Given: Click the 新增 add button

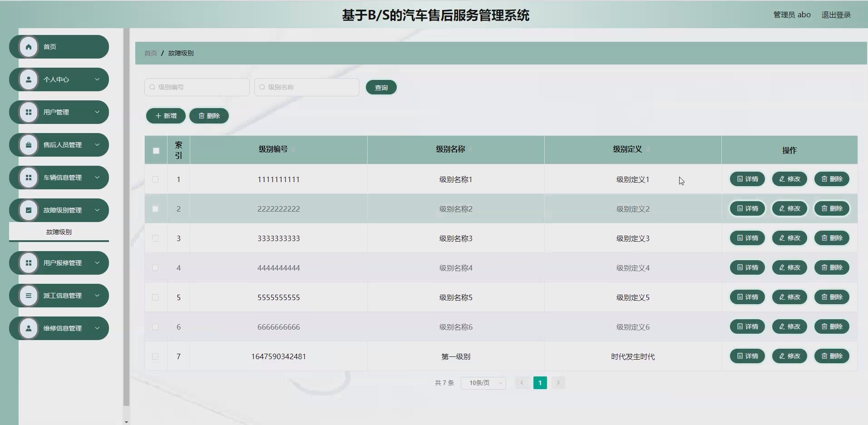Looking at the screenshot, I should tap(166, 116).
